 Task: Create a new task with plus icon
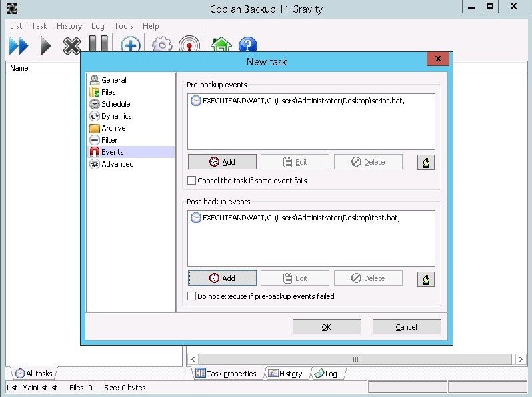coord(131,43)
